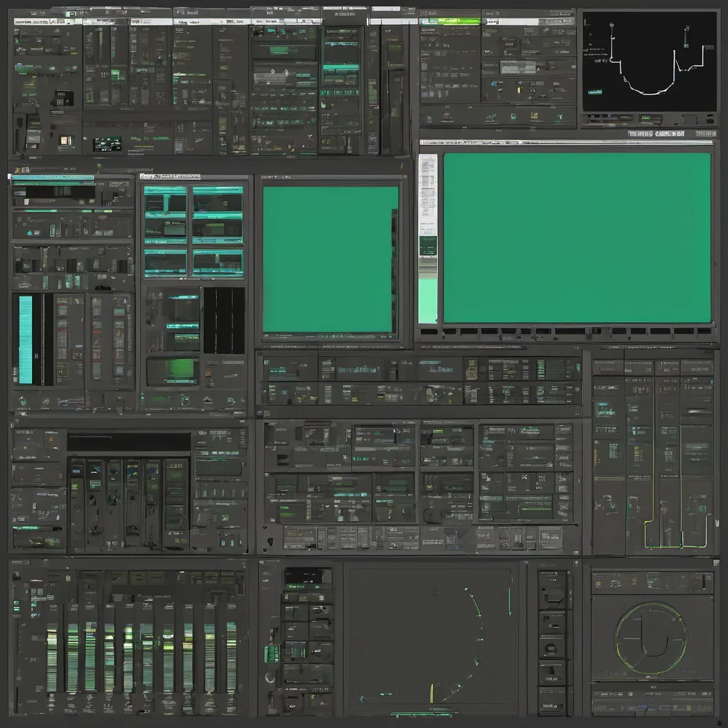The image size is (728, 728).
Task: Select the dark tab at top center
Action: click(345, 16)
